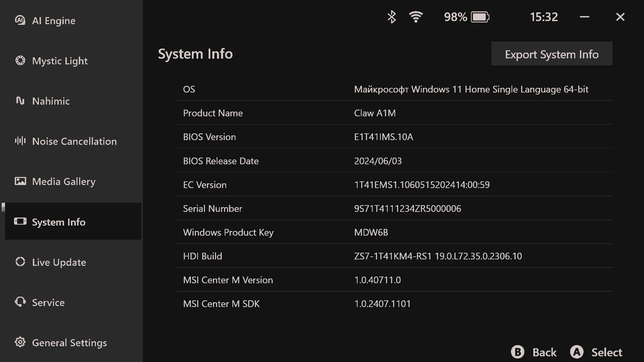Export the system info report
The height and width of the screenshot is (362, 644).
[x=552, y=54]
